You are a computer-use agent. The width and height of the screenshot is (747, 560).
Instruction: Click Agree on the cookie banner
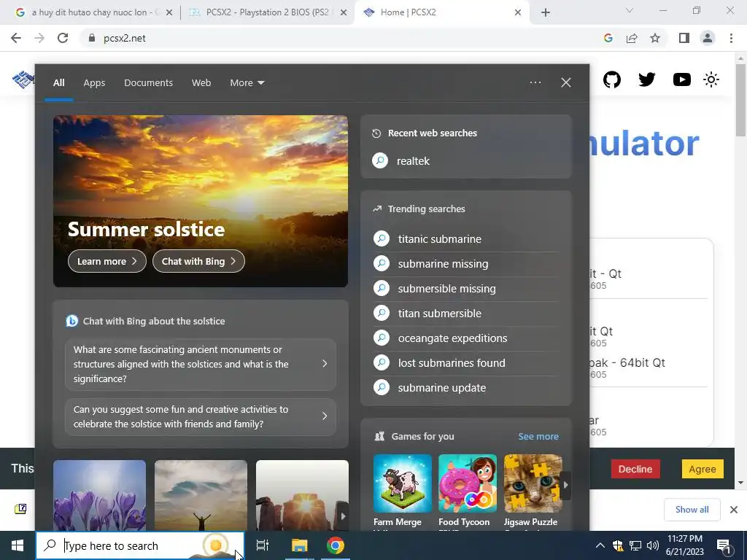pyautogui.click(x=703, y=469)
